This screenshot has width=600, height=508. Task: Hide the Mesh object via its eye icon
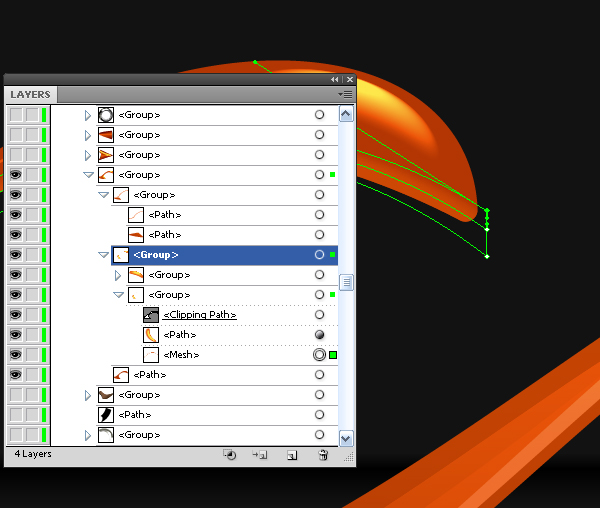point(16,355)
